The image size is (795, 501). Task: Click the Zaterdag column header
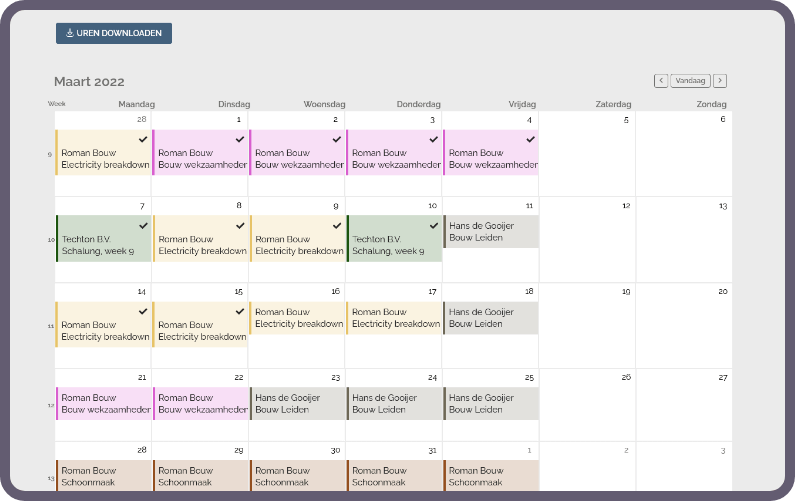click(x=613, y=104)
